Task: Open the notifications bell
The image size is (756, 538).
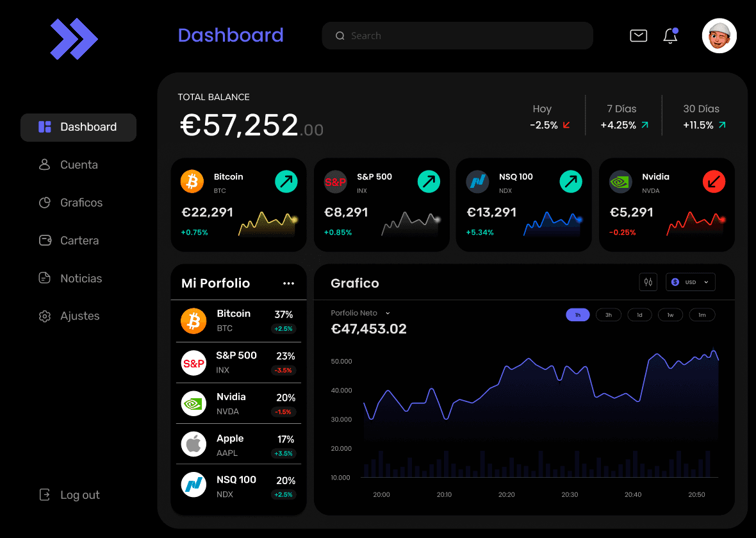Action: coord(670,36)
